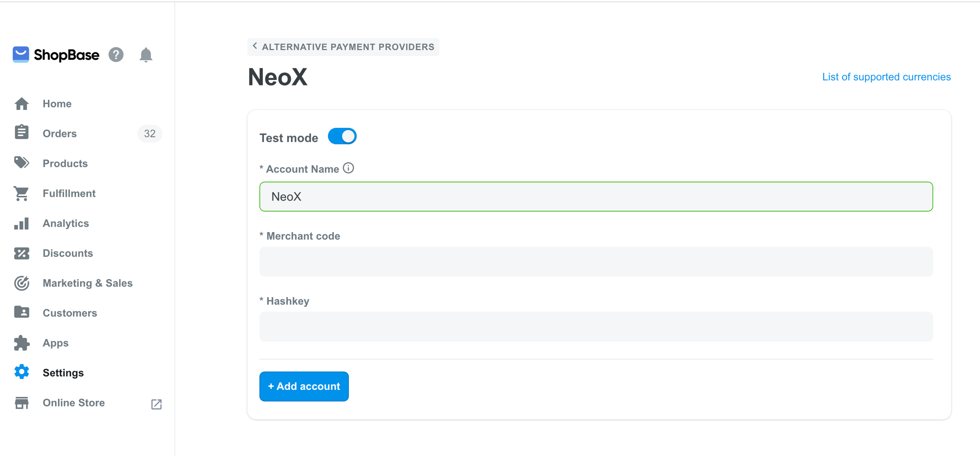Open notifications bell icon

click(x=145, y=55)
